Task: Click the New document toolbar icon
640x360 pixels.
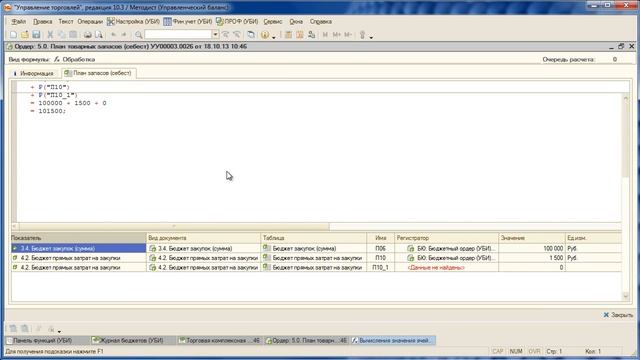Action: (13, 35)
